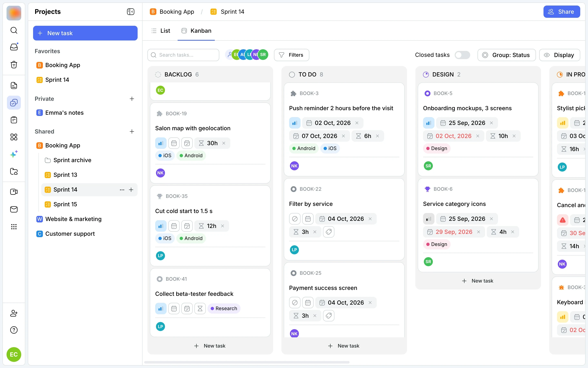588x368 pixels.
Task: Toggle the Closed tasks switch
Action: (x=462, y=55)
